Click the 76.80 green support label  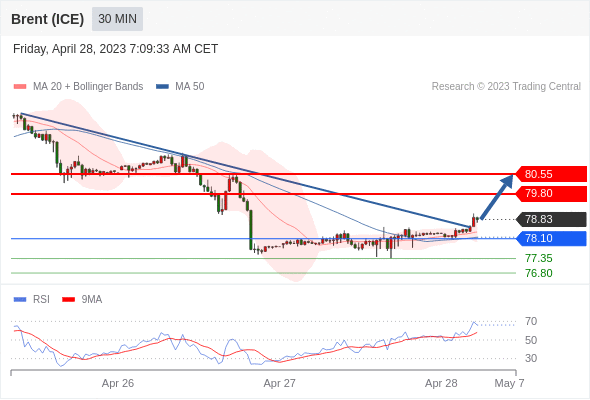(538, 273)
